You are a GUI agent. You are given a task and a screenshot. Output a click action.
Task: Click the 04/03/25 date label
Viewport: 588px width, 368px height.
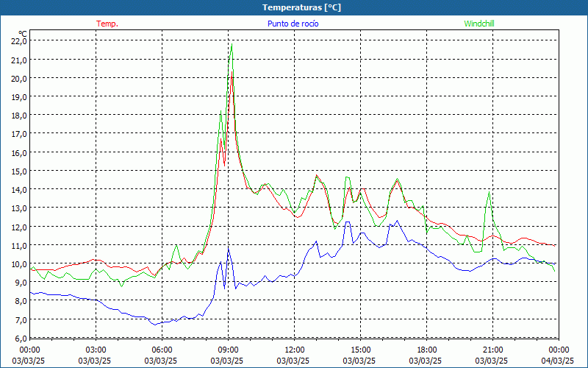(559, 361)
